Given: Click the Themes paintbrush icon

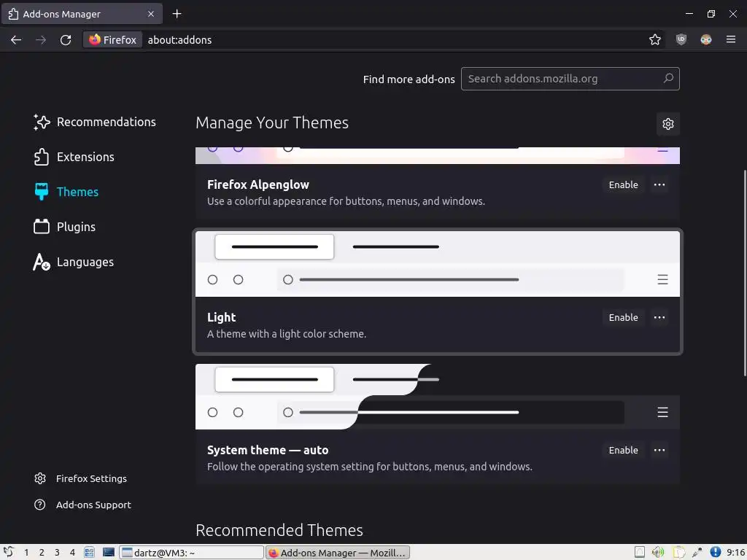Looking at the screenshot, I should pyautogui.click(x=42, y=192).
